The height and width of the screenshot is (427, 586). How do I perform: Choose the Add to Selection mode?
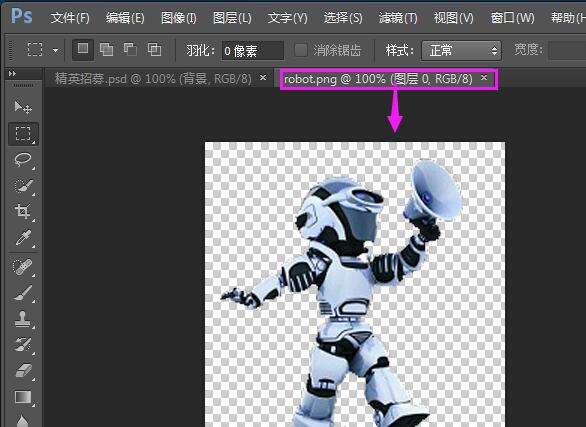(107, 49)
